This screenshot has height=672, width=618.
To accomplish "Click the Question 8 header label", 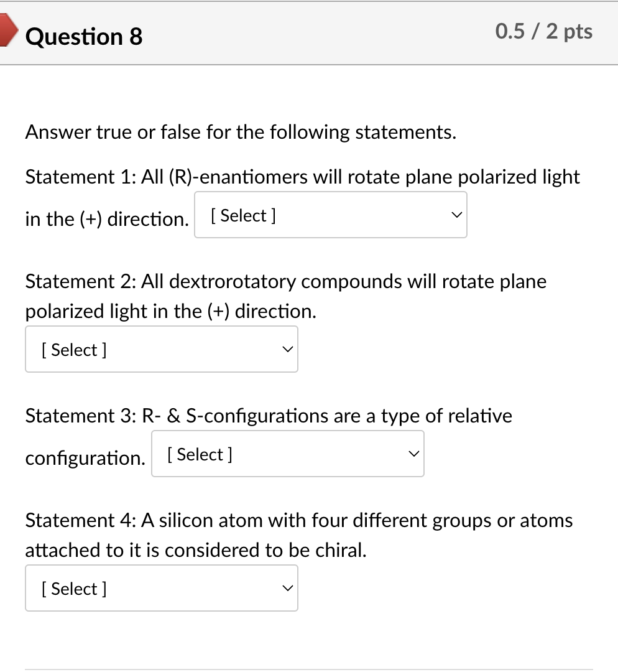I will [83, 37].
